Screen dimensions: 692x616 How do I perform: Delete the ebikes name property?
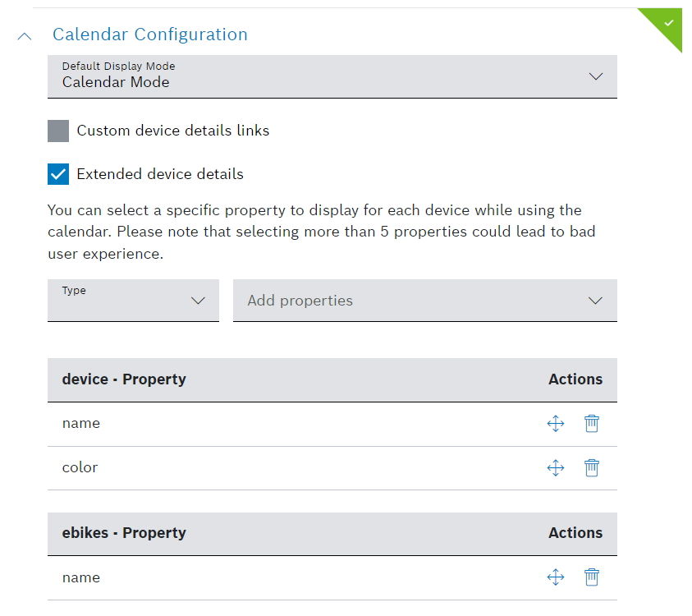(x=592, y=578)
